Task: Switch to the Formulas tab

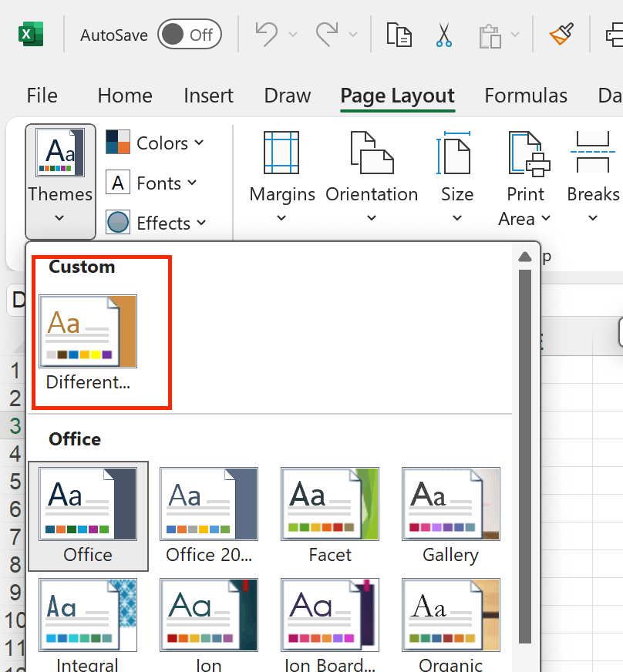Action: [526, 95]
